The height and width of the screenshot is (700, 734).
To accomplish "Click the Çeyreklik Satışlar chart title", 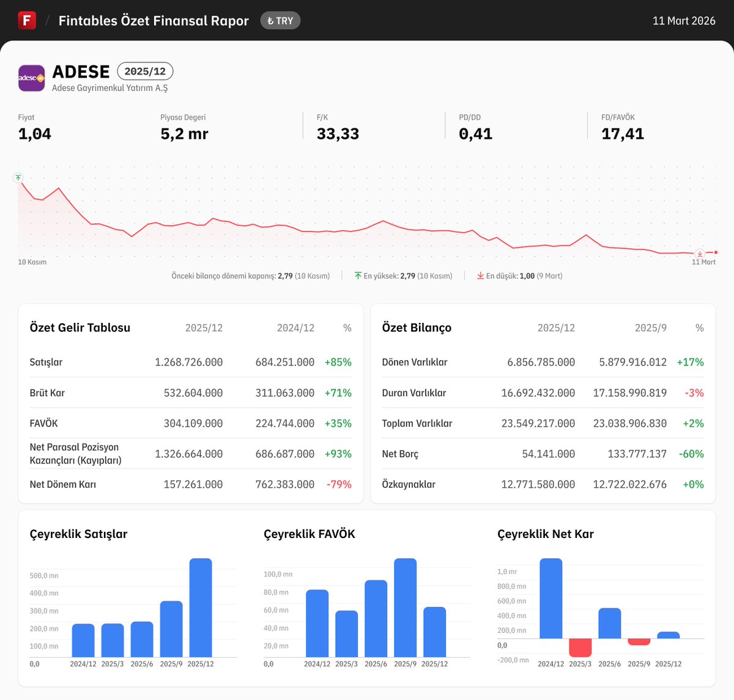I will (x=78, y=534).
